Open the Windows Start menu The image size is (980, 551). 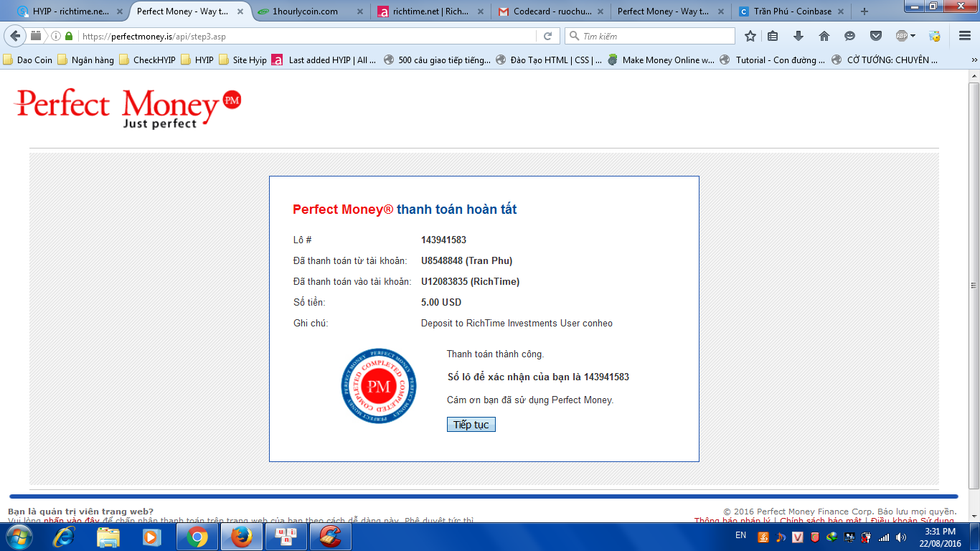19,537
